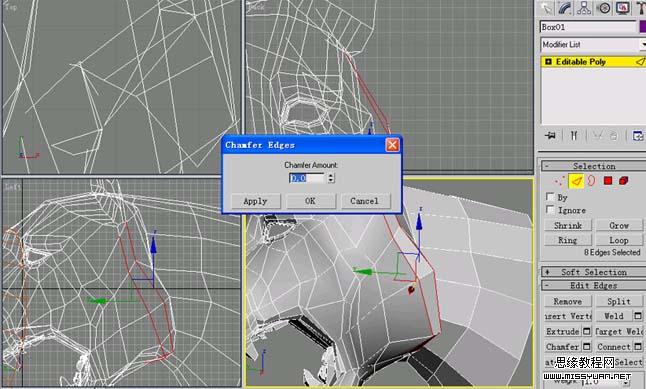Select Element sub-object level
This screenshot has width=646, height=389.
pos(623,180)
